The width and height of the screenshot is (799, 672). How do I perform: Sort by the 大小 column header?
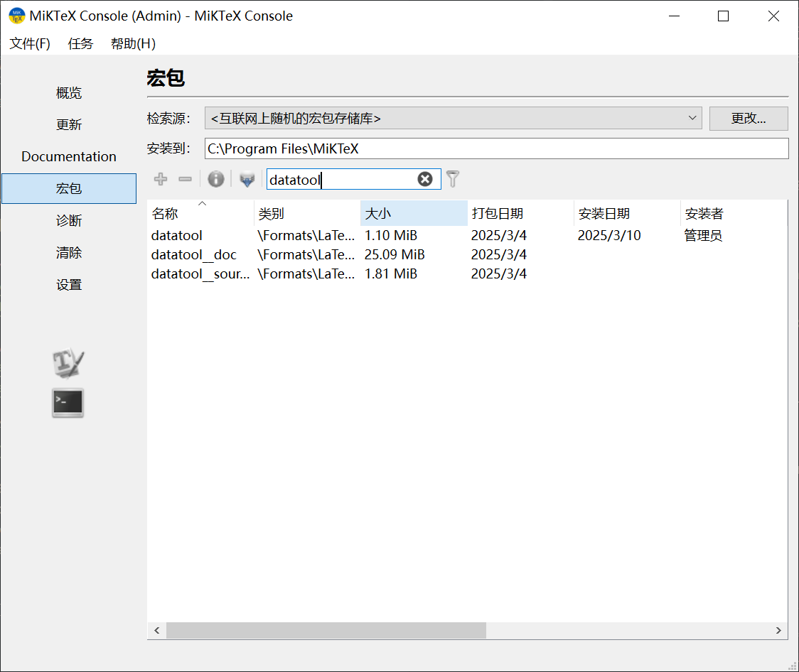coord(414,213)
